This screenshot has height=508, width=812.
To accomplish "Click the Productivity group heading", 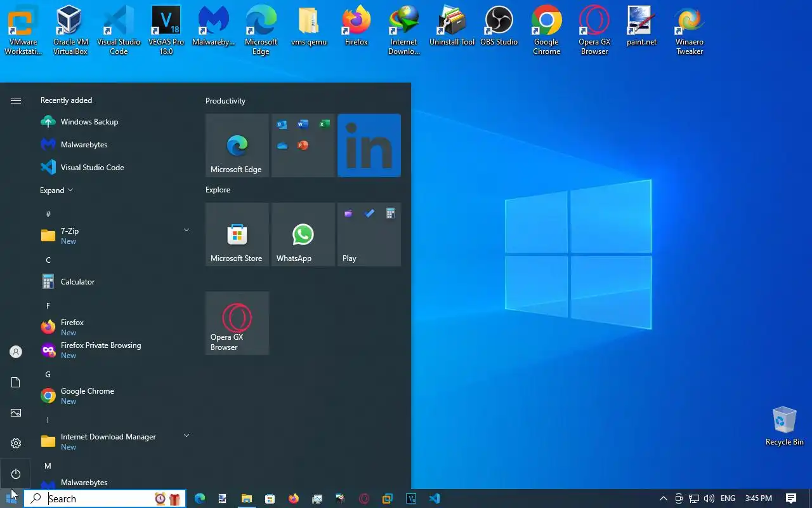I will pyautogui.click(x=225, y=101).
